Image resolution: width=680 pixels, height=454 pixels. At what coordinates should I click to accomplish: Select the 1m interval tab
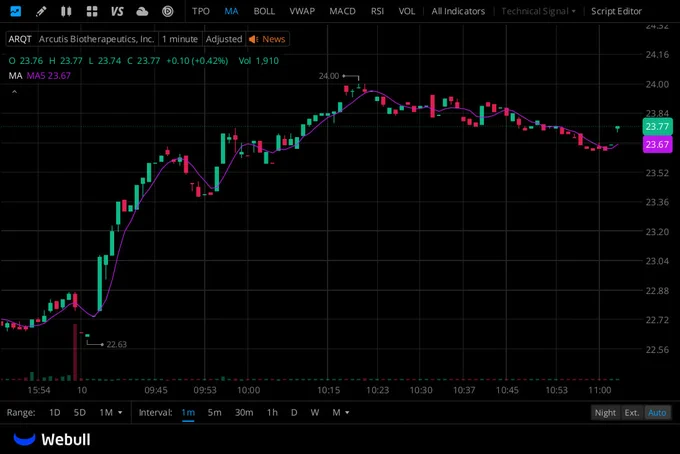click(188, 412)
